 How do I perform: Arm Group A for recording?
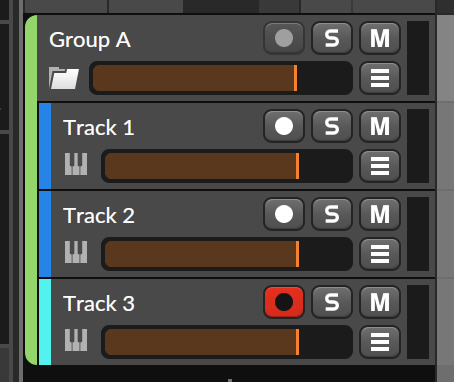(284, 38)
